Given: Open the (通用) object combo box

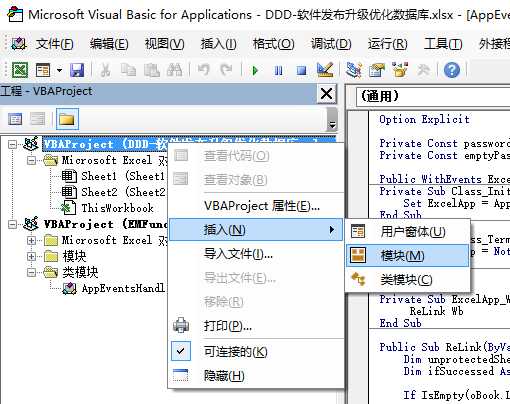Looking at the screenshot, I should click(433, 97).
